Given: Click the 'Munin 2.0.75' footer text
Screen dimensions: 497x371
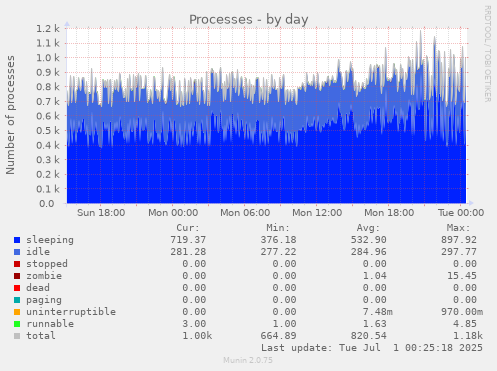Looking at the screenshot, I should [248, 360].
